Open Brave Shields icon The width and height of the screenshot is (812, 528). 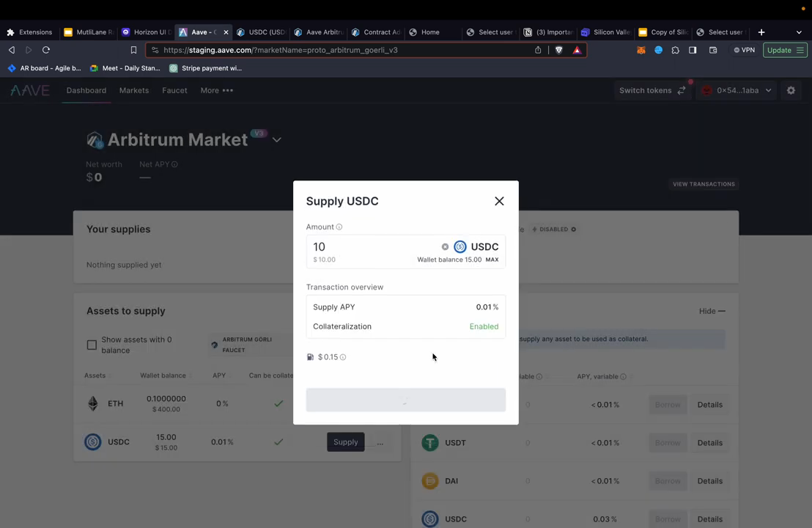tap(558, 50)
